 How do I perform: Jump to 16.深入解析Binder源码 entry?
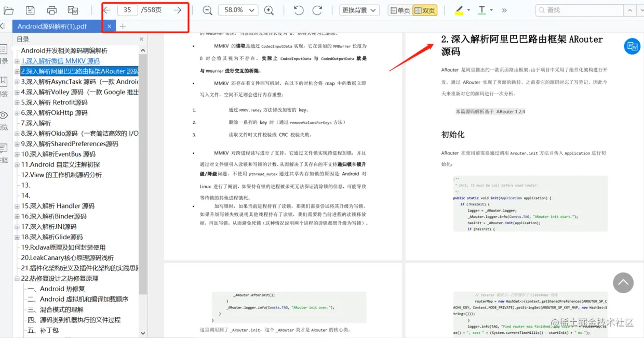pos(53,216)
